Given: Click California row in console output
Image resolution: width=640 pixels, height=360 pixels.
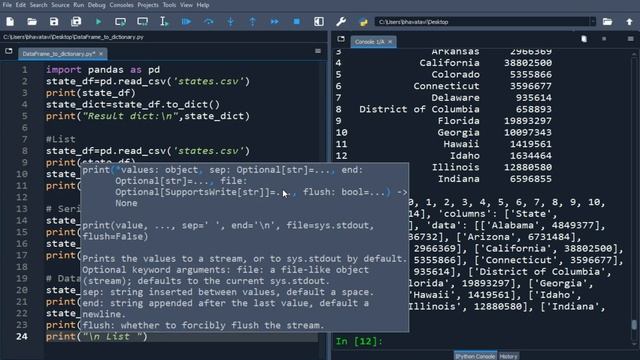Looking at the screenshot, I should click(x=444, y=63).
